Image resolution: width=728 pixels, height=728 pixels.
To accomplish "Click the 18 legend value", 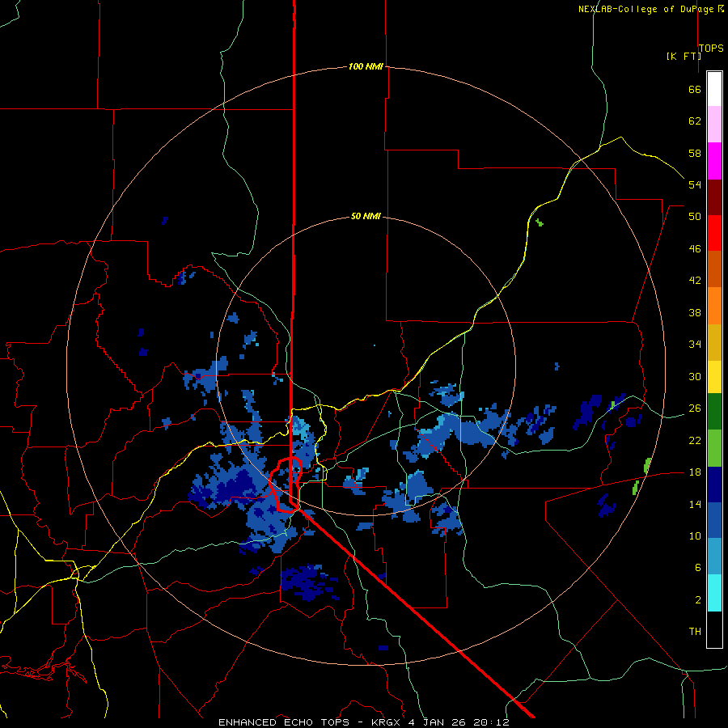I will coord(695,472).
